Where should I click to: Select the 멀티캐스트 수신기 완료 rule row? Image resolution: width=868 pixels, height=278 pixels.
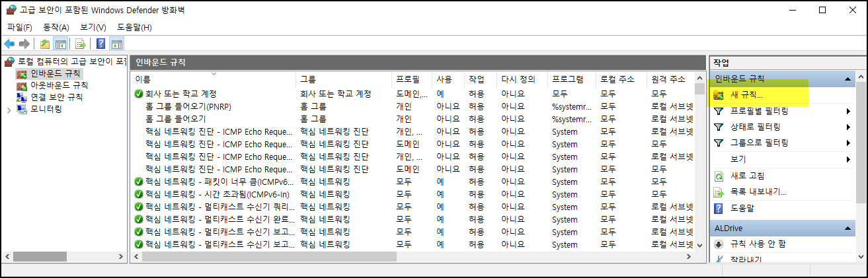[x=413, y=219]
